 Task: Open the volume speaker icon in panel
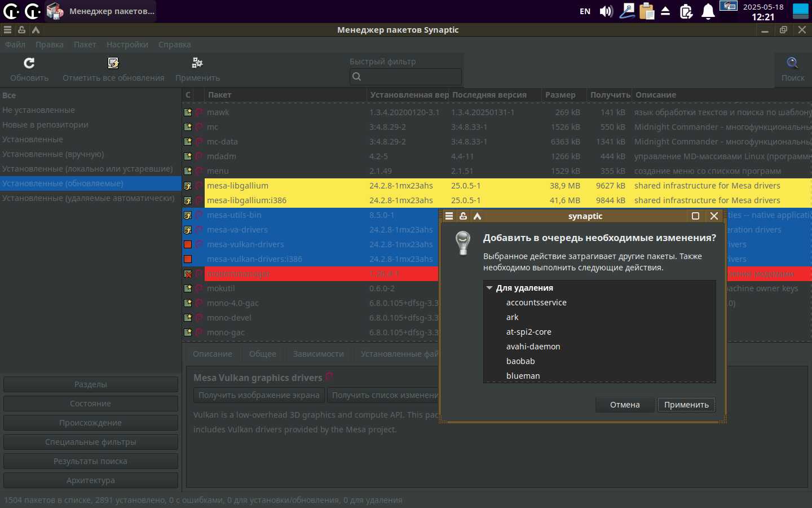point(606,11)
